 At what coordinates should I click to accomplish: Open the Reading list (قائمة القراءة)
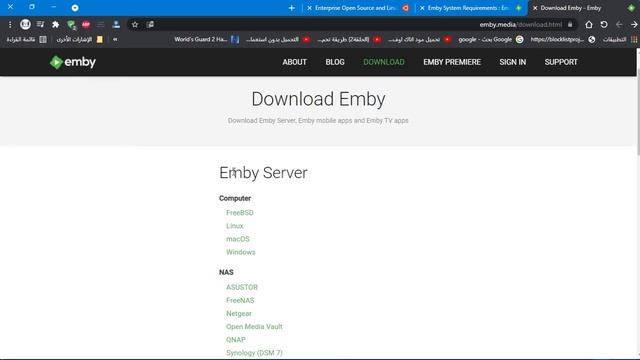click(26, 40)
